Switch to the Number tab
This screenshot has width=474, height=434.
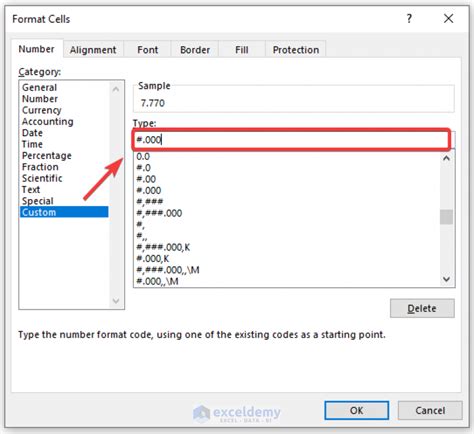click(x=36, y=49)
